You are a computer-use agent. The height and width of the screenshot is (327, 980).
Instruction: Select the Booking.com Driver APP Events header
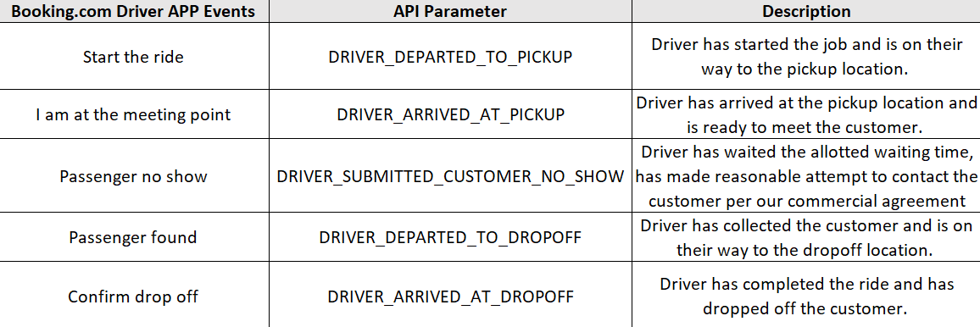[x=135, y=11]
